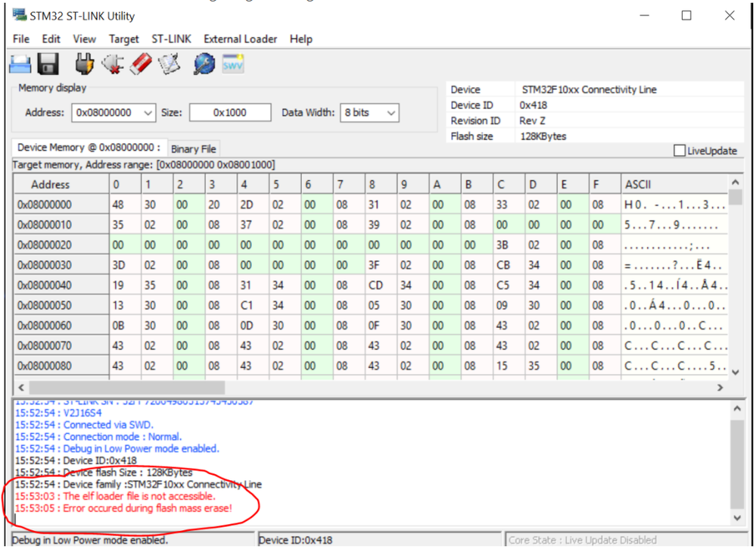Switch to the Binary File tab
The width and height of the screenshot is (756, 549).
pos(193,149)
